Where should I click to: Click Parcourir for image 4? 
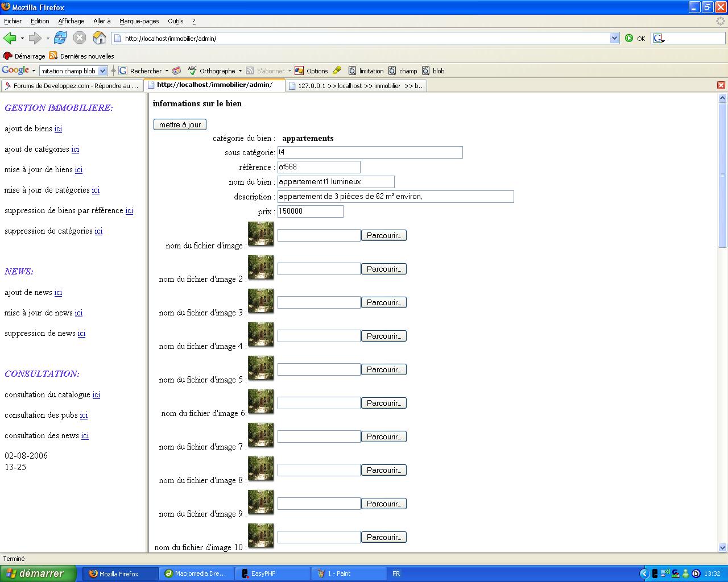(x=384, y=336)
